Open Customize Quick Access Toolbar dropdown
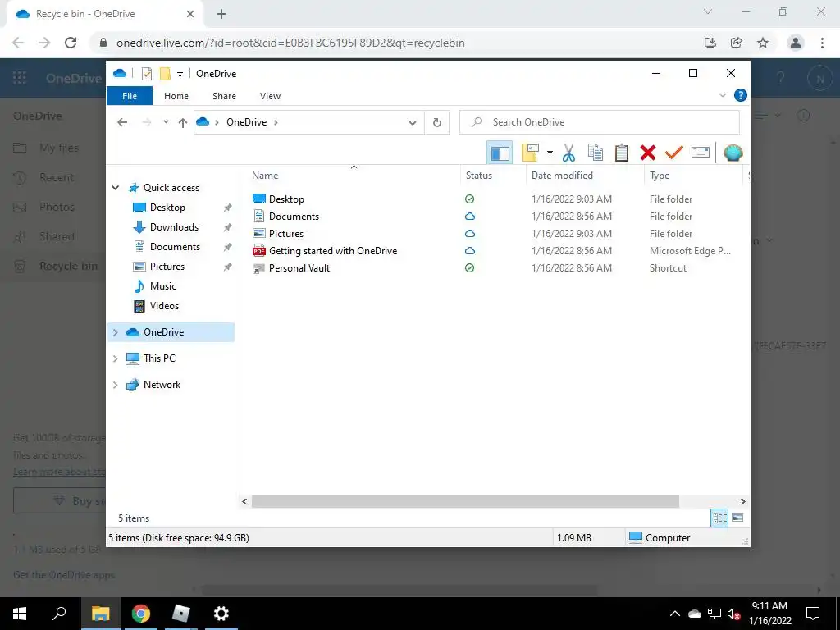The image size is (840, 630). (180, 75)
